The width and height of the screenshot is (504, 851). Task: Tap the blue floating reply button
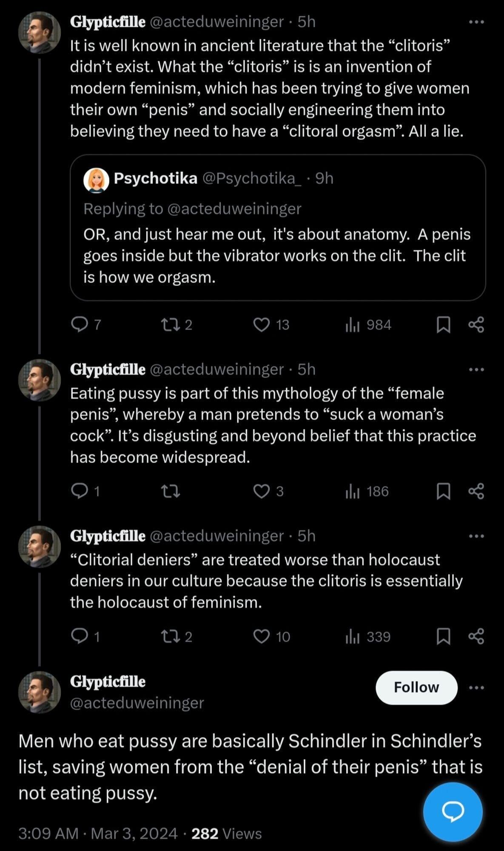coord(453,811)
